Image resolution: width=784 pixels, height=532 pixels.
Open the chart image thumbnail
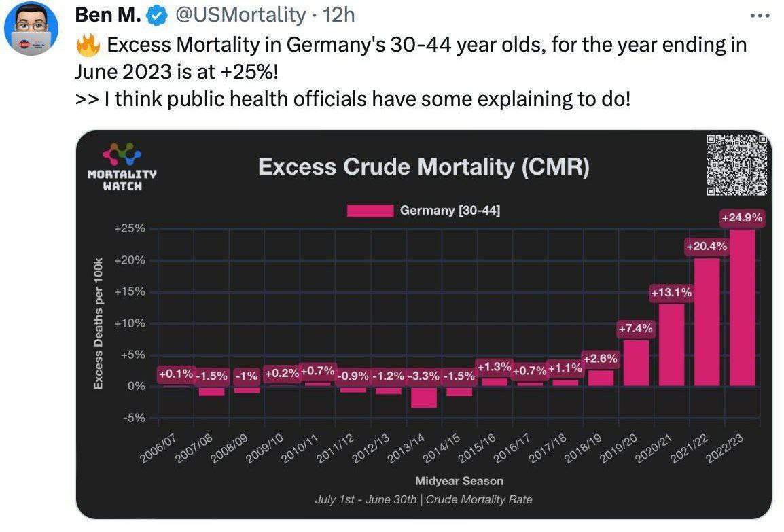tap(423, 325)
